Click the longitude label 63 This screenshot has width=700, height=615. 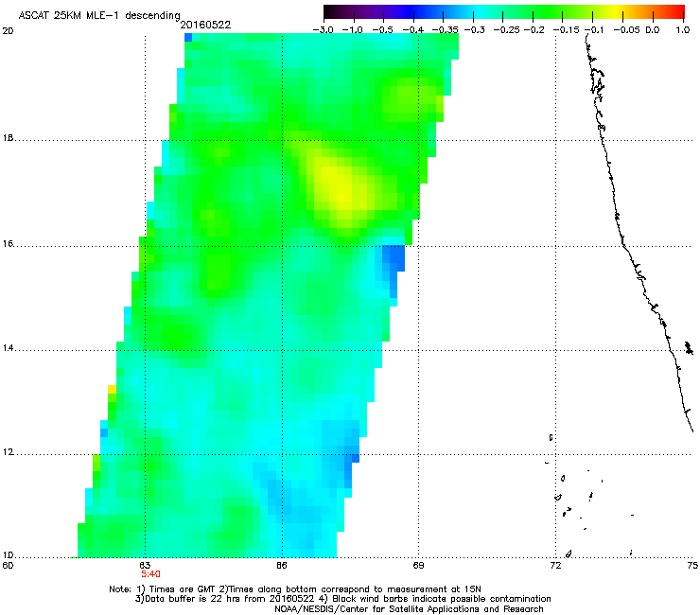pyautogui.click(x=145, y=566)
